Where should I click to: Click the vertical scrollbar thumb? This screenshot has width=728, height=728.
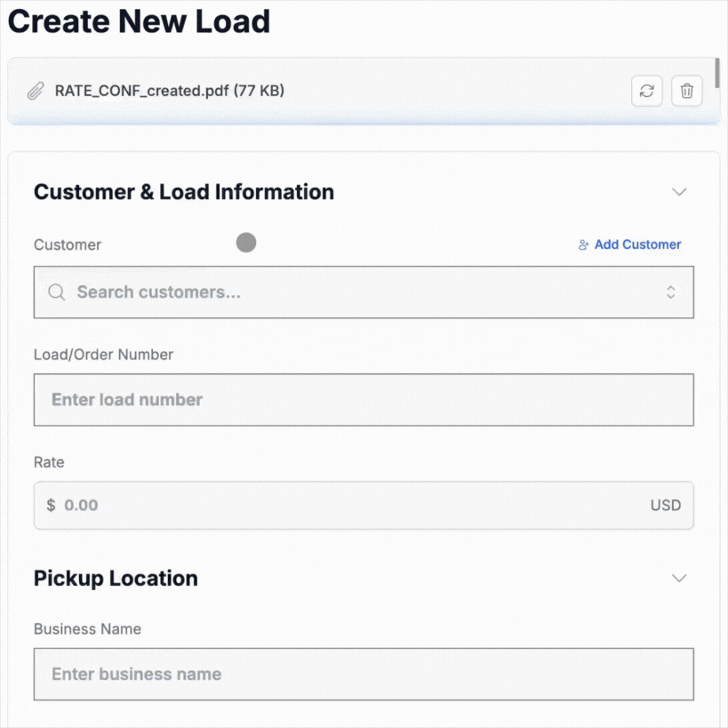[716, 69]
